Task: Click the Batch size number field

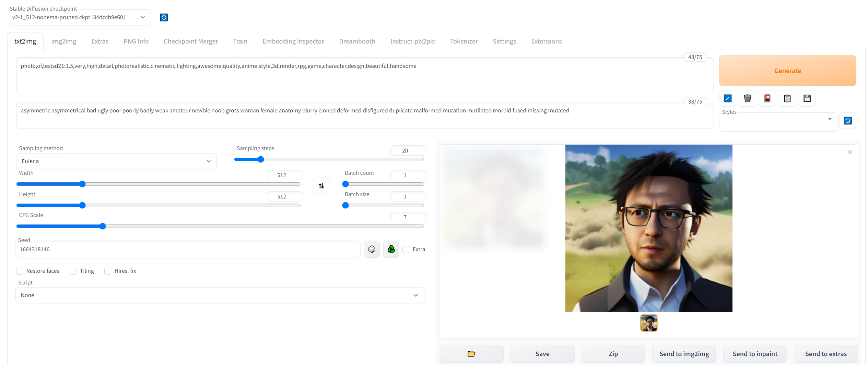Action: coord(408,196)
